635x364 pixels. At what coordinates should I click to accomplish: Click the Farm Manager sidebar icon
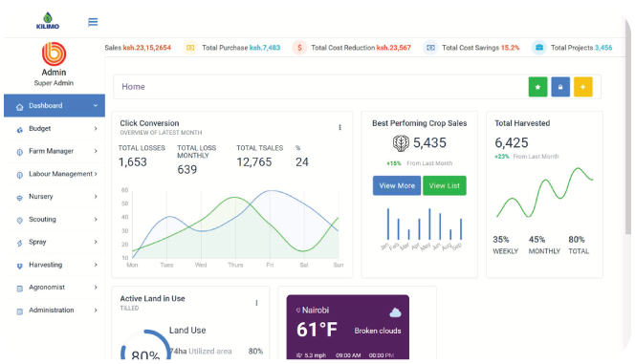[19, 152]
